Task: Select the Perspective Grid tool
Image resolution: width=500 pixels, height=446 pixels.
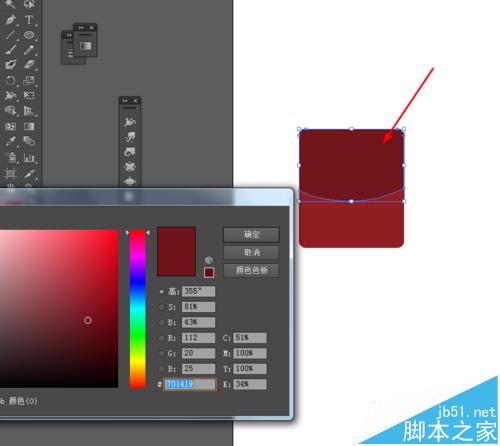Action: click(x=29, y=111)
